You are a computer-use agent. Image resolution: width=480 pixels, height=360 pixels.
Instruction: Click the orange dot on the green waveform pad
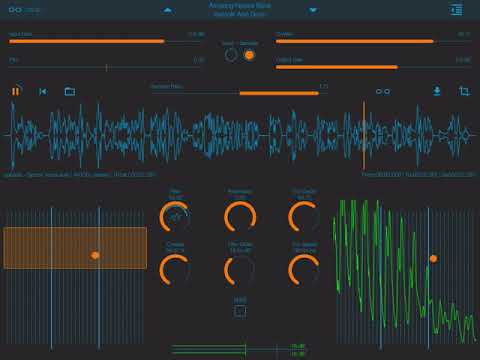(x=433, y=258)
